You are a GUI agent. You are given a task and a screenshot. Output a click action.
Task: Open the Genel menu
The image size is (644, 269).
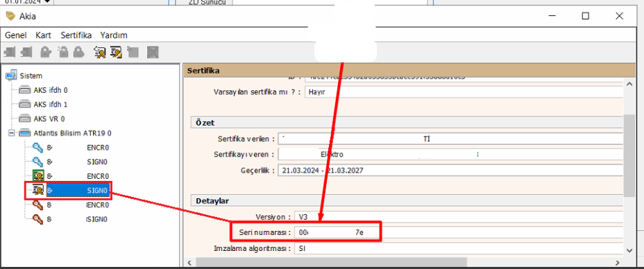[15, 35]
